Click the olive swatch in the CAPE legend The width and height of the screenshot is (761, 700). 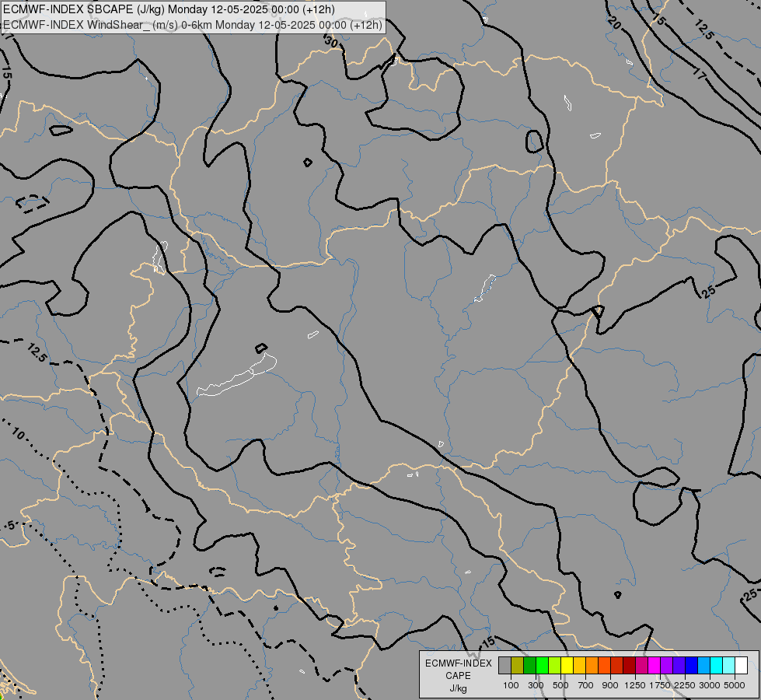click(x=518, y=666)
